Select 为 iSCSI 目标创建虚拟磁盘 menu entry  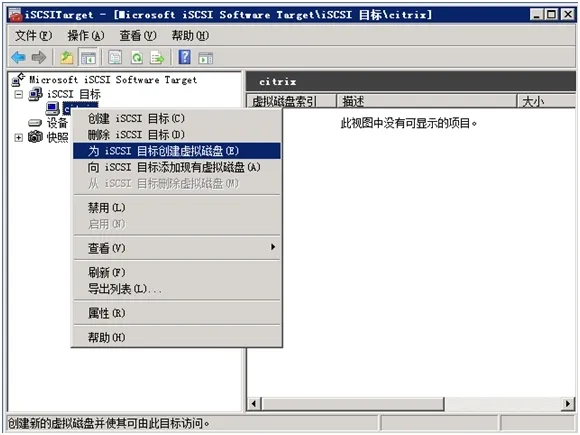(x=177, y=151)
